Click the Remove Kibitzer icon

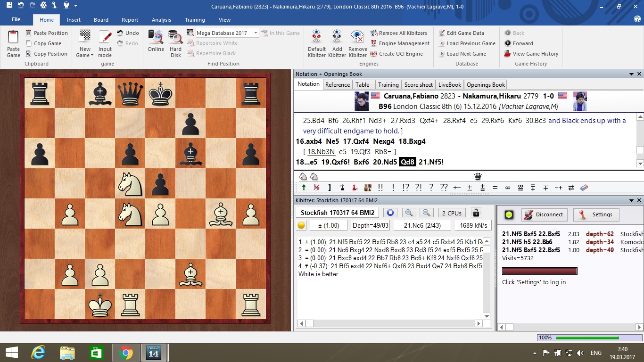357,37
